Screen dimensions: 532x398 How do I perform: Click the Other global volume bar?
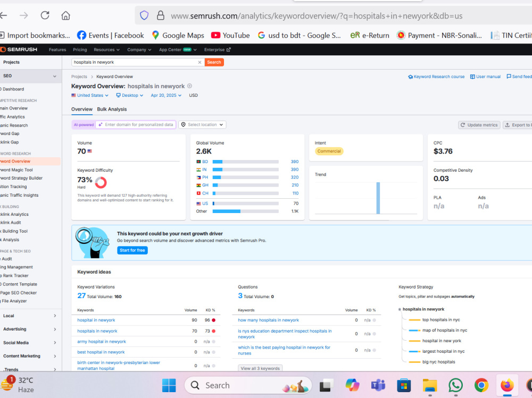pyautogui.click(x=245, y=211)
